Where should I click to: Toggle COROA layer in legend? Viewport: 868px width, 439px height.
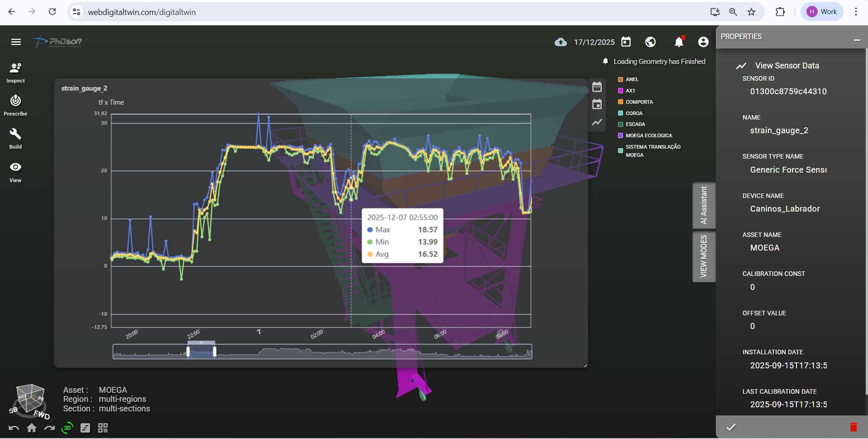point(630,113)
